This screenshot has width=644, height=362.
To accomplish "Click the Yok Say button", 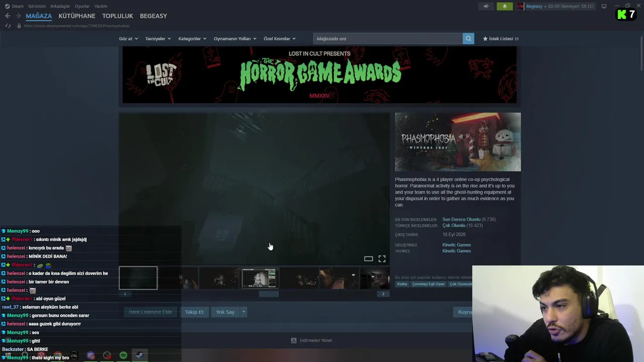I will (225, 312).
